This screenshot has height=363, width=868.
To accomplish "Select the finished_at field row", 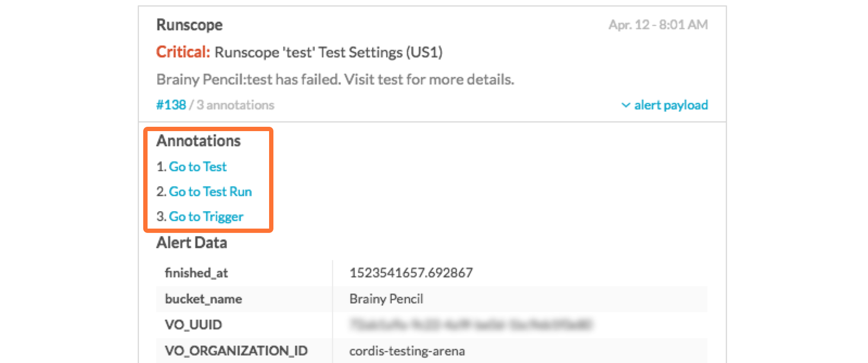I will [x=195, y=273].
